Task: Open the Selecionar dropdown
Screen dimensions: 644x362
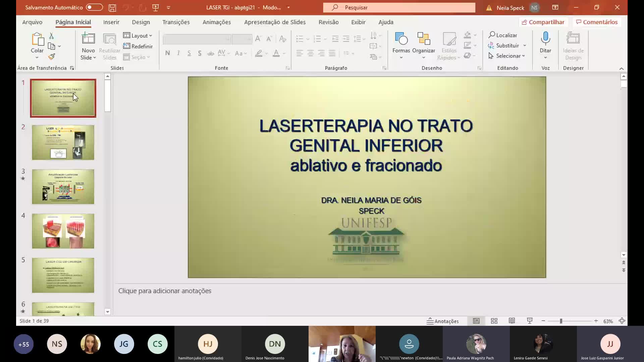Action: point(507,56)
